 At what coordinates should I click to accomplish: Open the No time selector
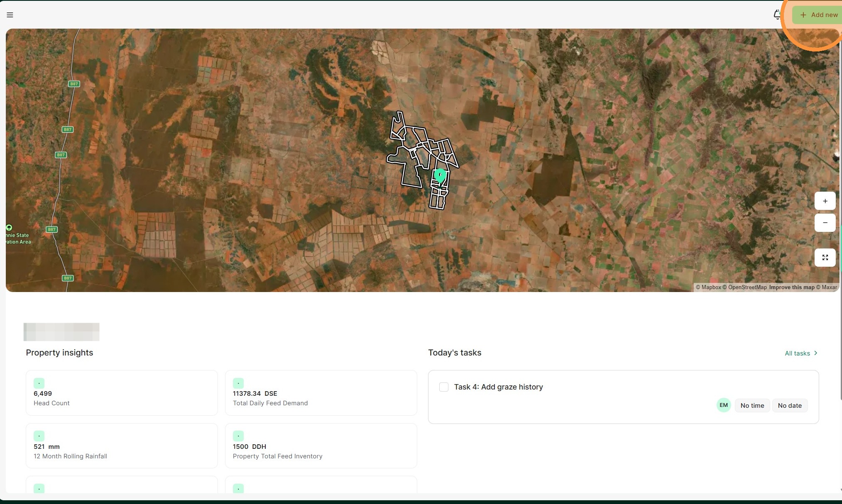tap(752, 406)
